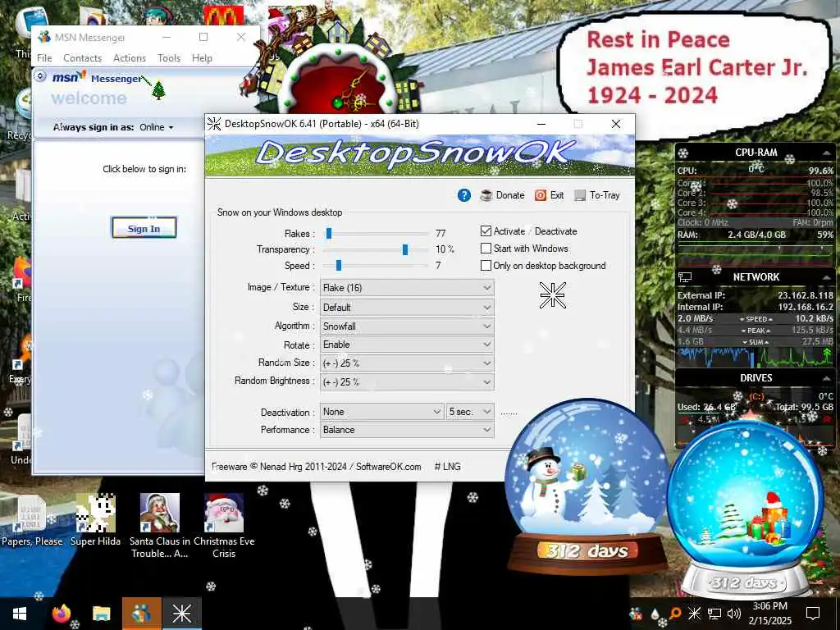Click the MSN Sign In button

(x=144, y=228)
